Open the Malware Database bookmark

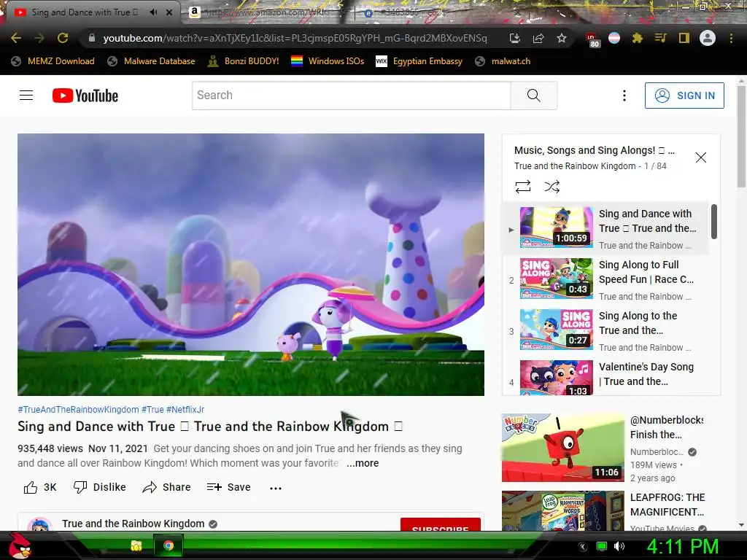[151, 61]
